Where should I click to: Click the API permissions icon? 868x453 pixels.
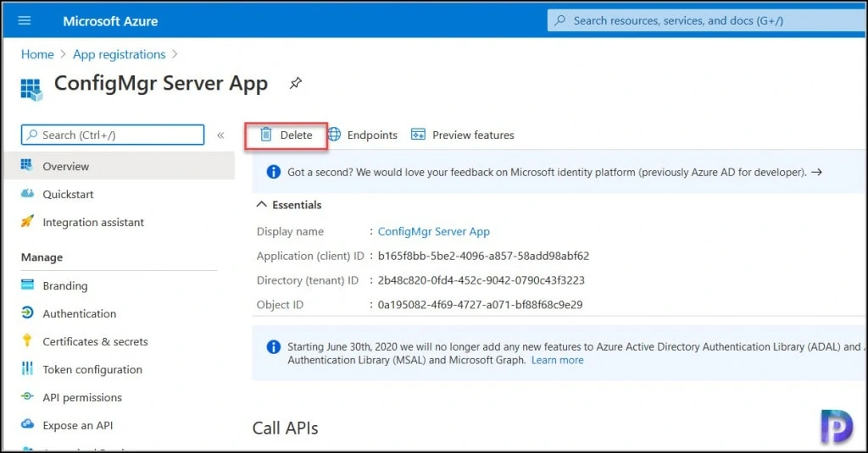click(27, 396)
